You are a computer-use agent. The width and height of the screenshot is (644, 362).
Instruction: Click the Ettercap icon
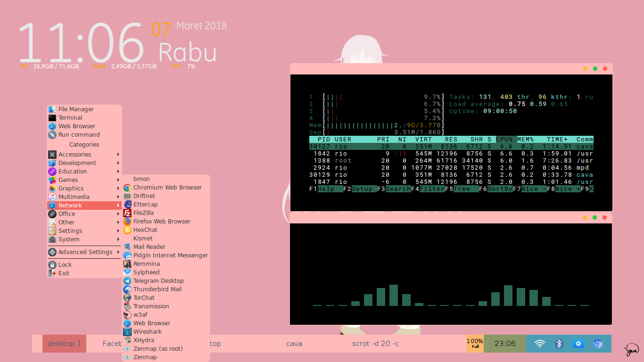(x=127, y=205)
